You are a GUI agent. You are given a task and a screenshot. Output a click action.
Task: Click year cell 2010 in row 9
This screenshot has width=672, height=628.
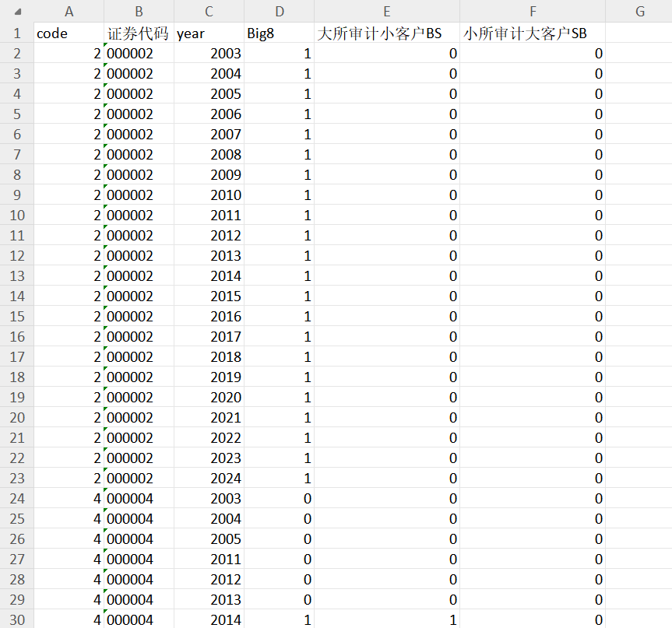209,195
